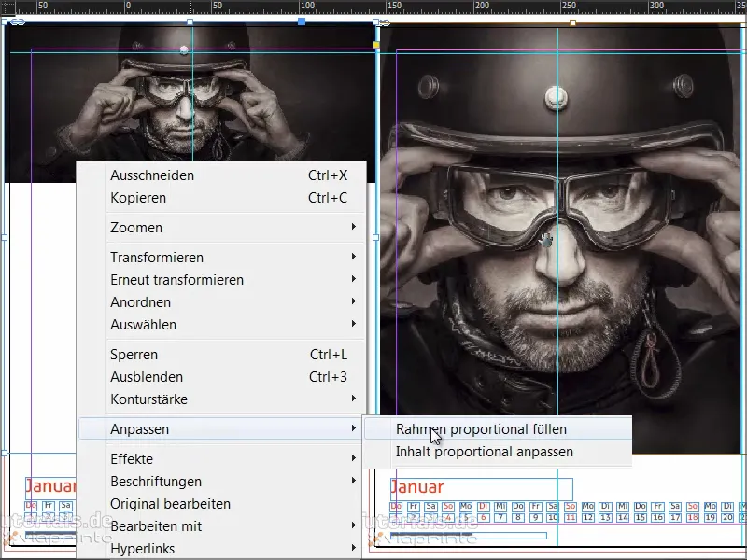Select Inhalt proportional anpassen

click(x=484, y=452)
